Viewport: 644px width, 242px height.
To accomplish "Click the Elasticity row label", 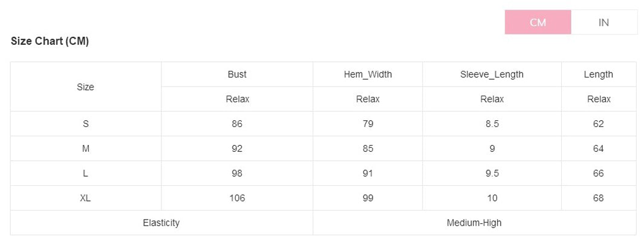I will coord(161,223).
